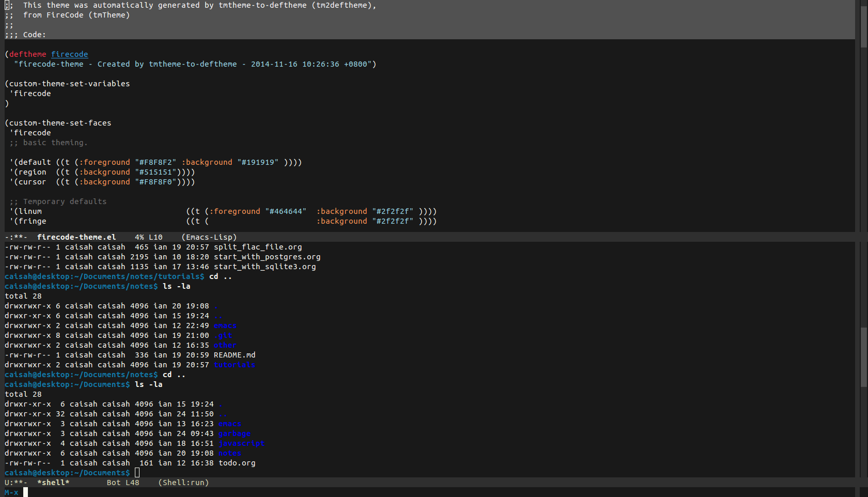This screenshot has height=497, width=868.
Task: Click the deftheme keyword
Action: 27,54
